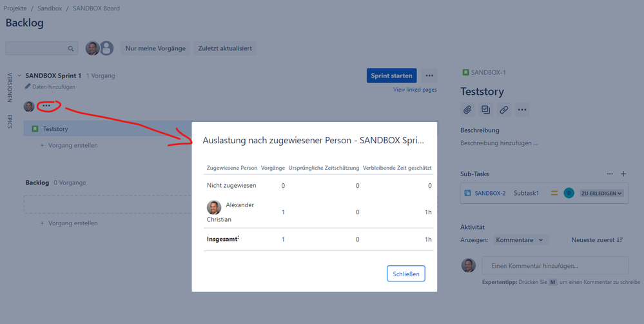Click Einen Kommentar hinzufügen field
644x324 pixels.
555,266
